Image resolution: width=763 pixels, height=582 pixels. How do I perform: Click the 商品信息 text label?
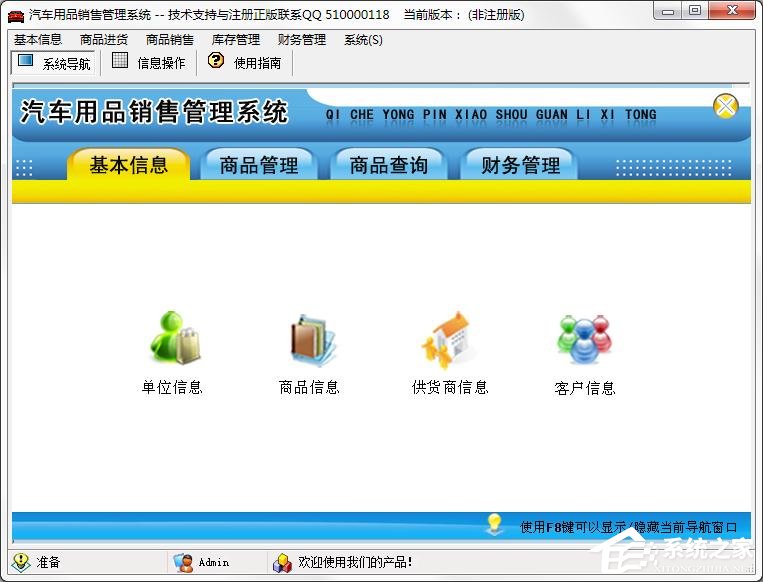(x=309, y=387)
